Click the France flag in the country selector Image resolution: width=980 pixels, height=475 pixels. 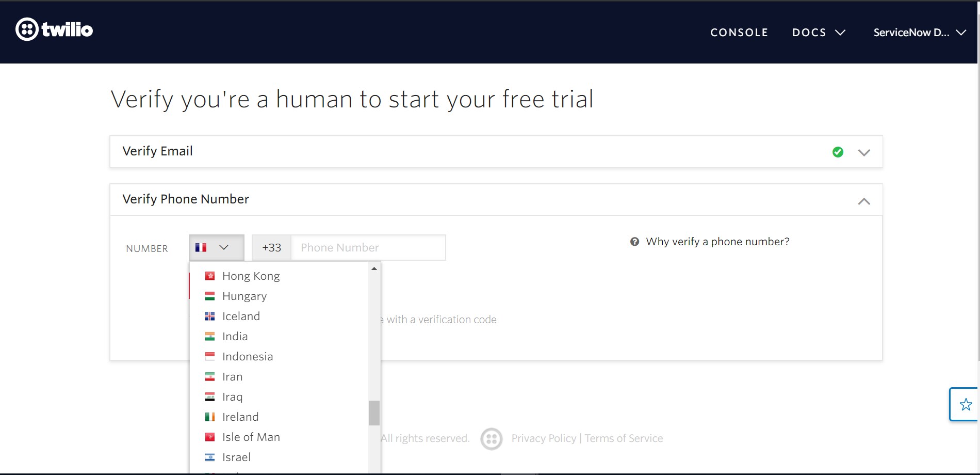[201, 247]
